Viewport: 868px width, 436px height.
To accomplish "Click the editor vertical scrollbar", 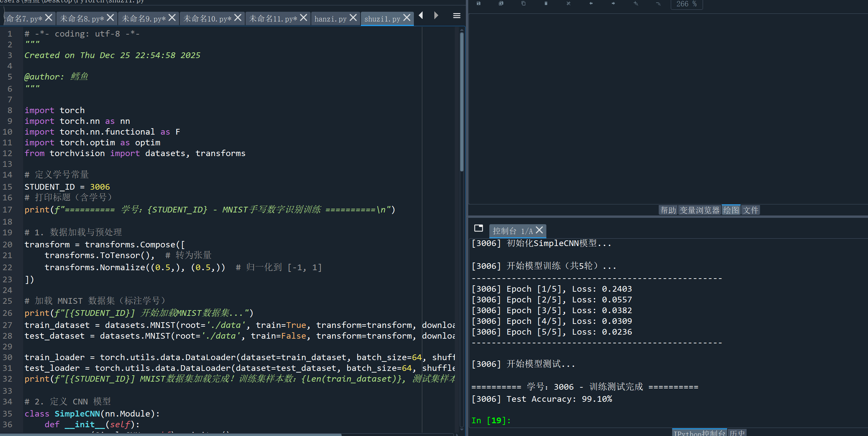I will coord(462,101).
